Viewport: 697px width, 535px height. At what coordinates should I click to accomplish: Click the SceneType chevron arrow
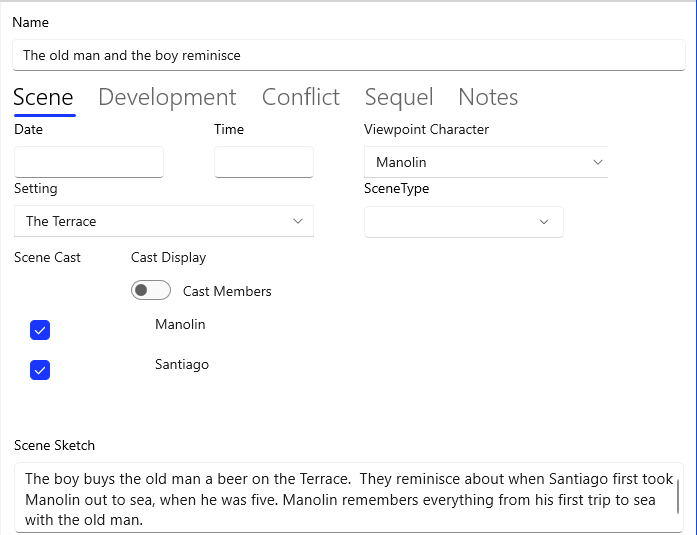tap(544, 222)
